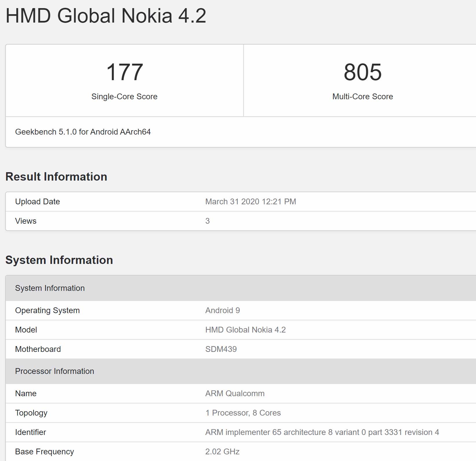Viewport: 476px width, 461px height.
Task: Select the ARM Qualcomm processor name
Action: click(235, 394)
